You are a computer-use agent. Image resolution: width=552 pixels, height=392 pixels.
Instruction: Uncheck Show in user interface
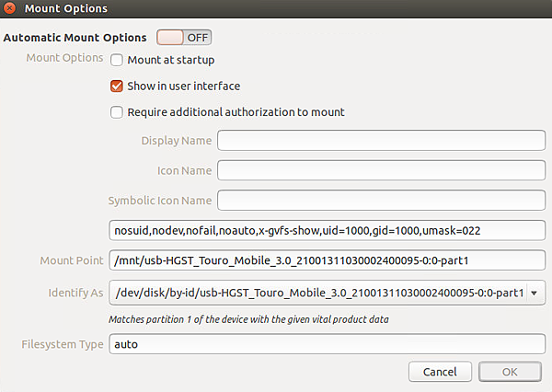pos(117,86)
